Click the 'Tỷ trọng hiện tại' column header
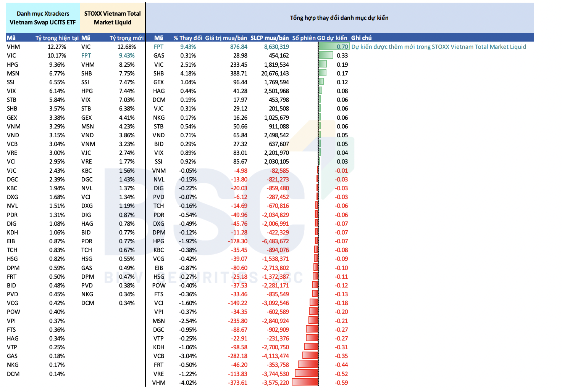This screenshot has width=562, height=392. [x=57, y=38]
